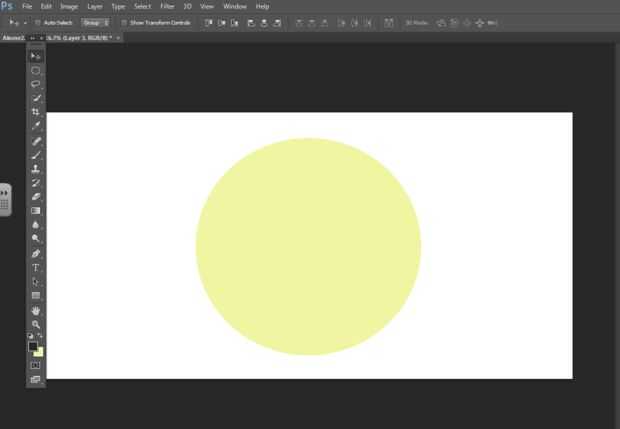Select the Dodge tool

click(x=36, y=238)
